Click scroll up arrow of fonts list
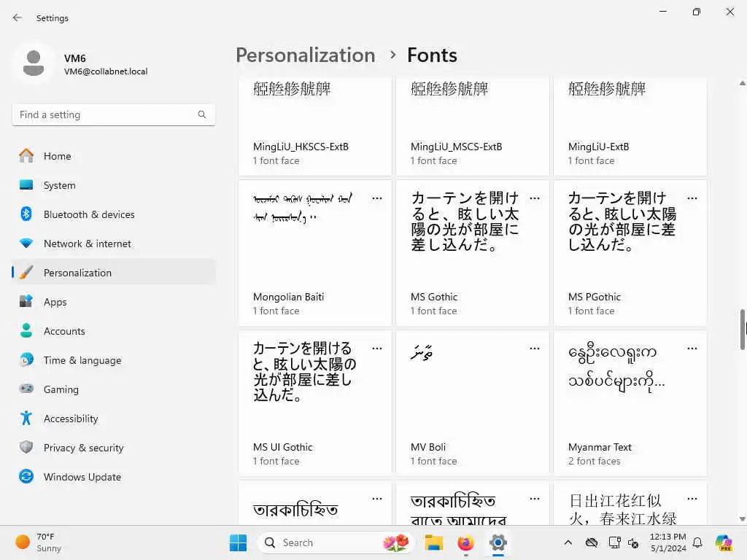747x560 pixels. 742,83
